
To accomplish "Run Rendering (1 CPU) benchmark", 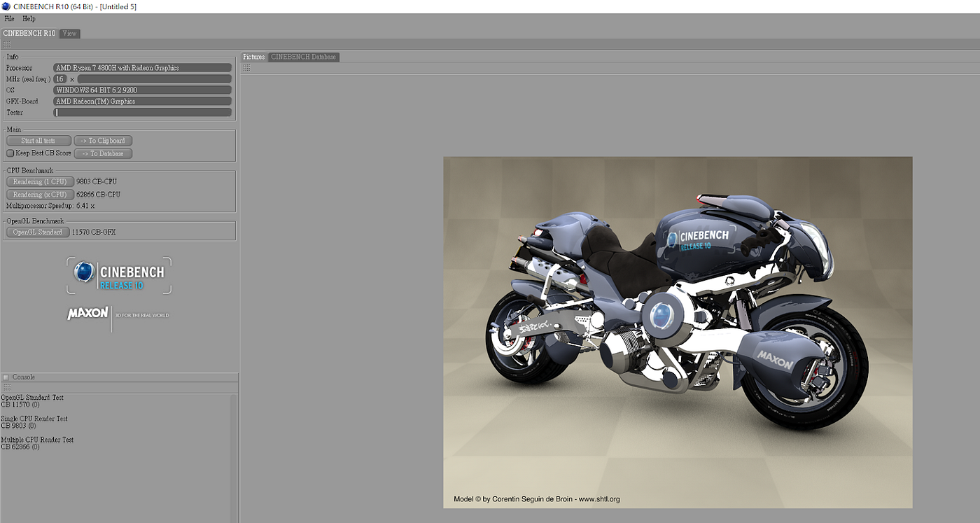I will click(x=40, y=181).
